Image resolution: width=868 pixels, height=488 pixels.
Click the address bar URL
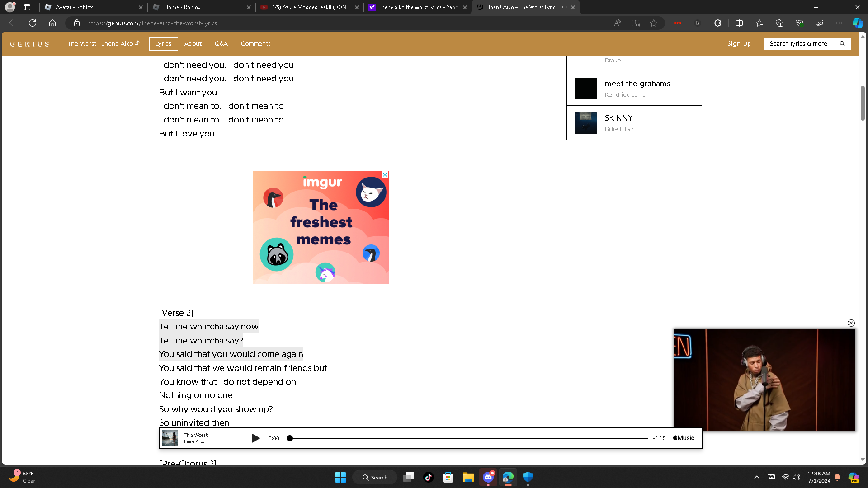click(x=152, y=23)
